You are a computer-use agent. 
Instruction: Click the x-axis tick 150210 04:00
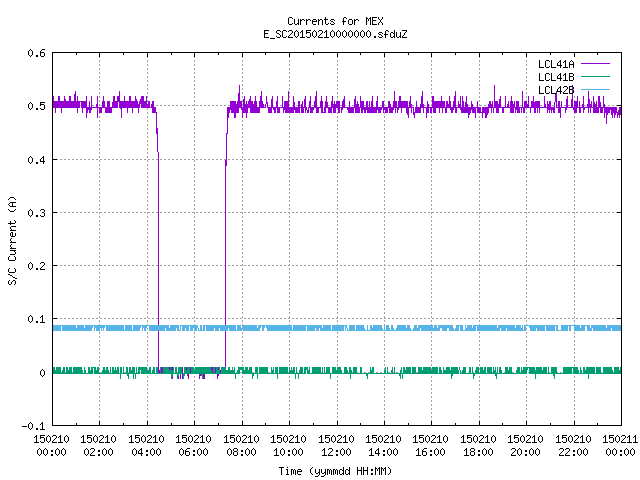tap(147, 446)
